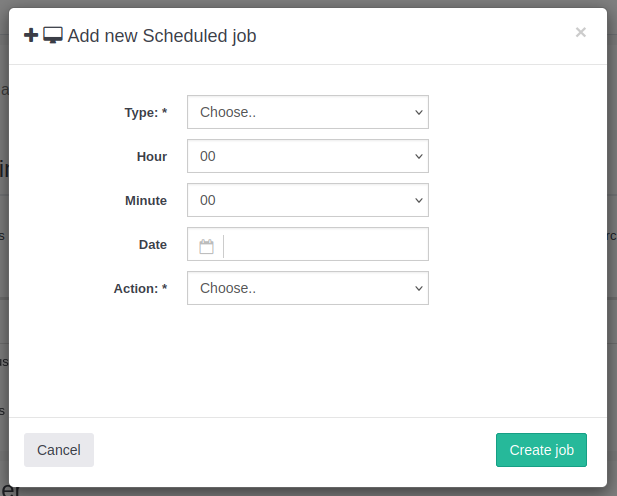Click the plus icon in the dialog title

pyautogui.click(x=31, y=36)
